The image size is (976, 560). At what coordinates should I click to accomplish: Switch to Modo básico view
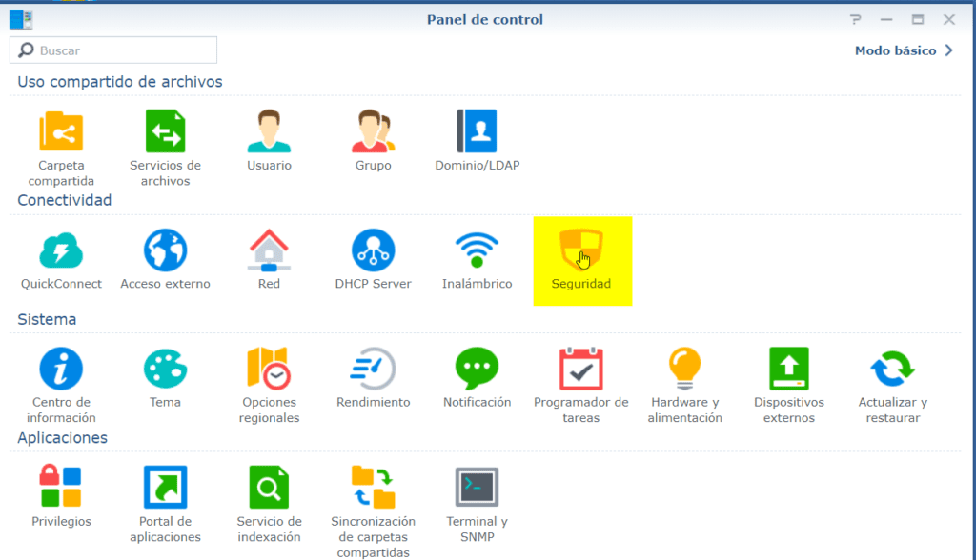click(x=896, y=50)
